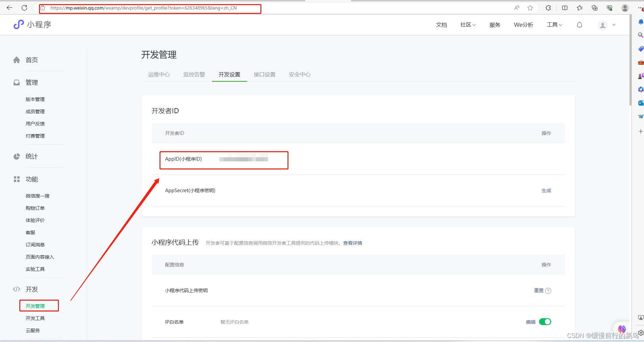This screenshot has width=644, height=342.
Task: Click help question mark beside 重置
Action: [548, 291]
